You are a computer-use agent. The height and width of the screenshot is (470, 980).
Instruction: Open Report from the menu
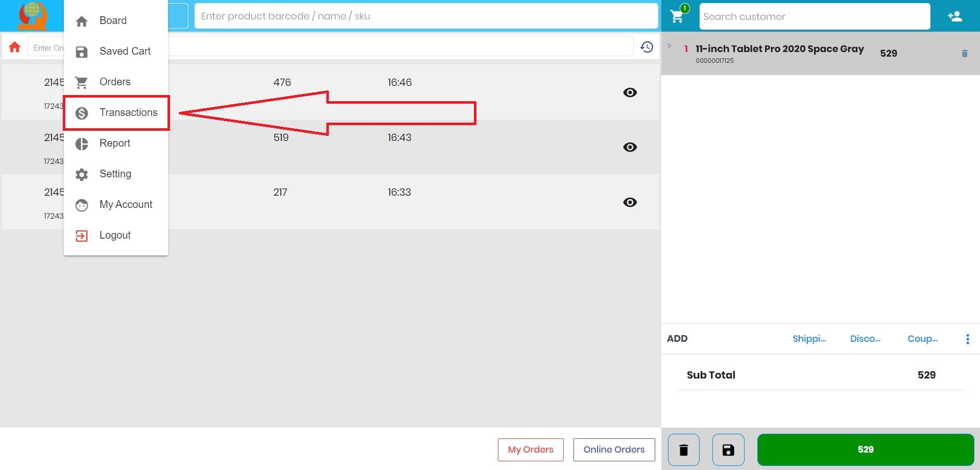pyautogui.click(x=115, y=143)
